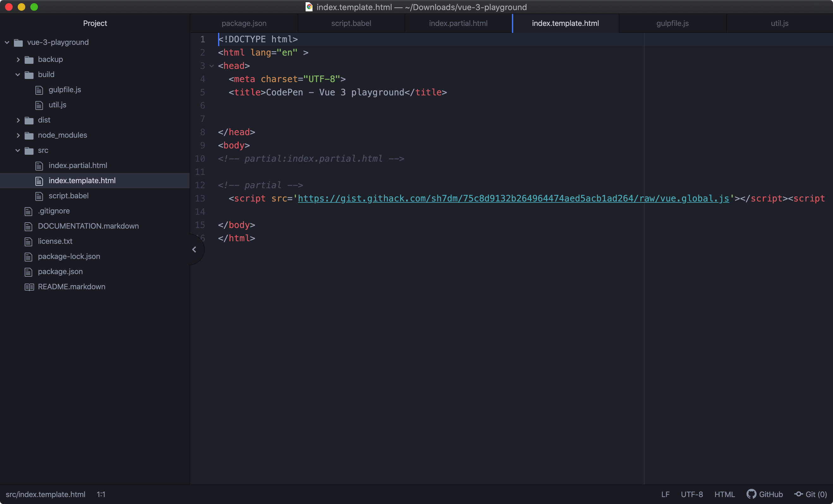Viewport: 833px width, 504px height.
Task: Click the folder icon beside node_modules
Action: 29,135
